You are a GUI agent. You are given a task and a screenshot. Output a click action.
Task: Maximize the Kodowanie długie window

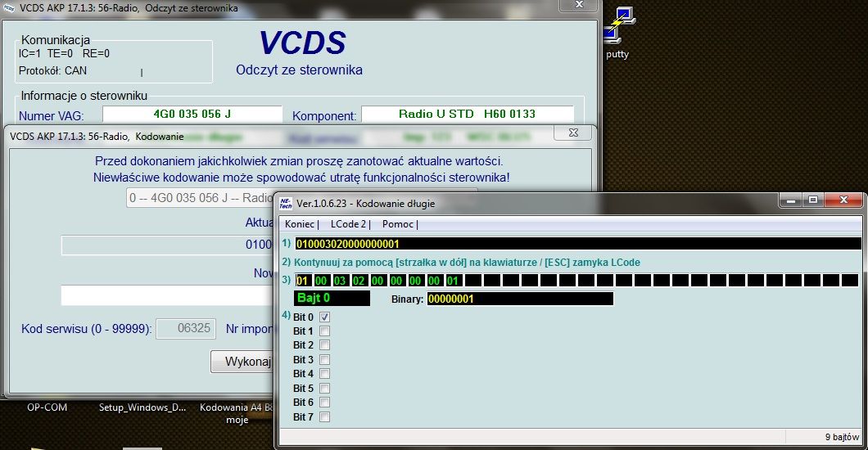(x=812, y=200)
